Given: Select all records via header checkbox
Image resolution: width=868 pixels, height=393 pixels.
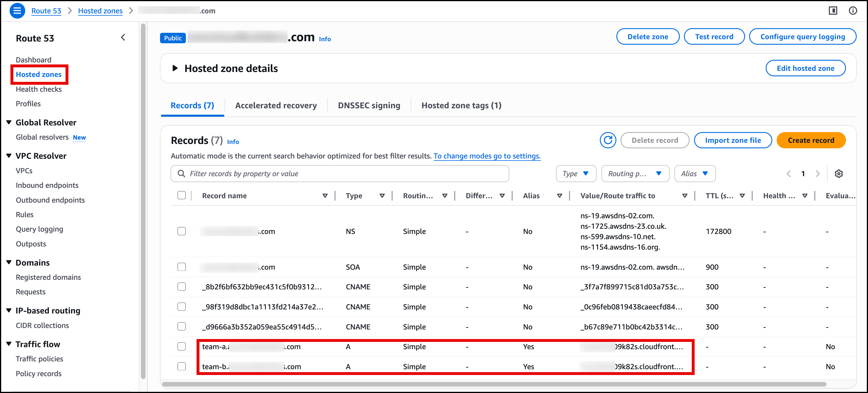Looking at the screenshot, I should pos(181,195).
